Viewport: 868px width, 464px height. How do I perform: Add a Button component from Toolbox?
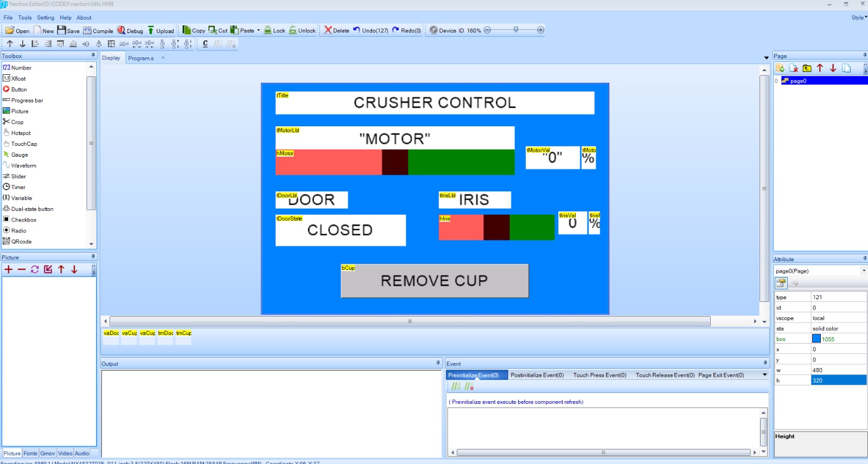(x=19, y=89)
